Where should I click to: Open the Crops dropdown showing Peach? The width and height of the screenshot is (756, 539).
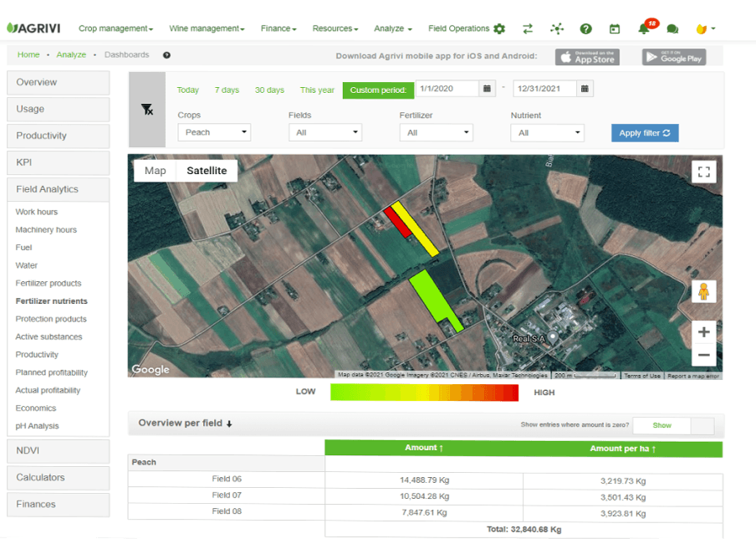(x=215, y=132)
